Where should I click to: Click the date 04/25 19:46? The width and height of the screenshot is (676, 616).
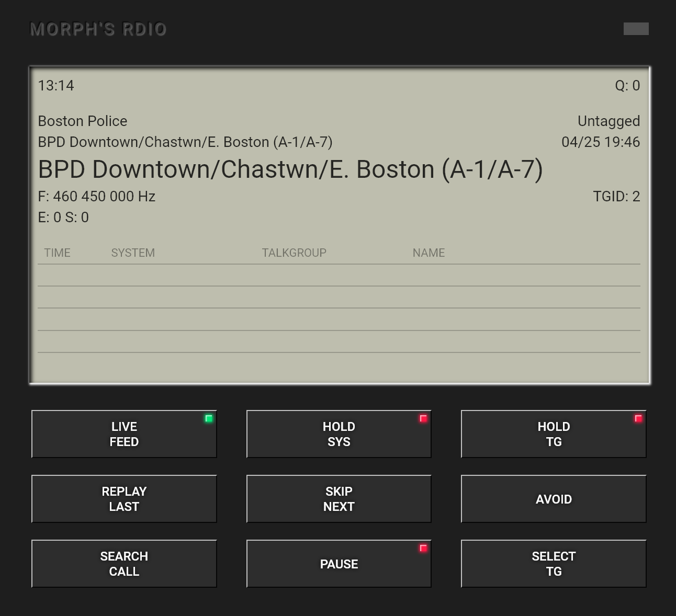pyautogui.click(x=601, y=142)
